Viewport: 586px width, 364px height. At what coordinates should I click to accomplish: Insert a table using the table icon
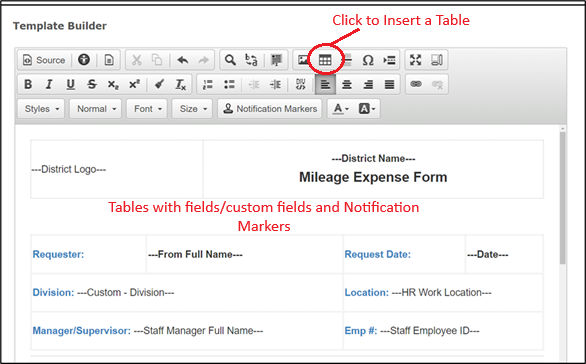tap(325, 60)
